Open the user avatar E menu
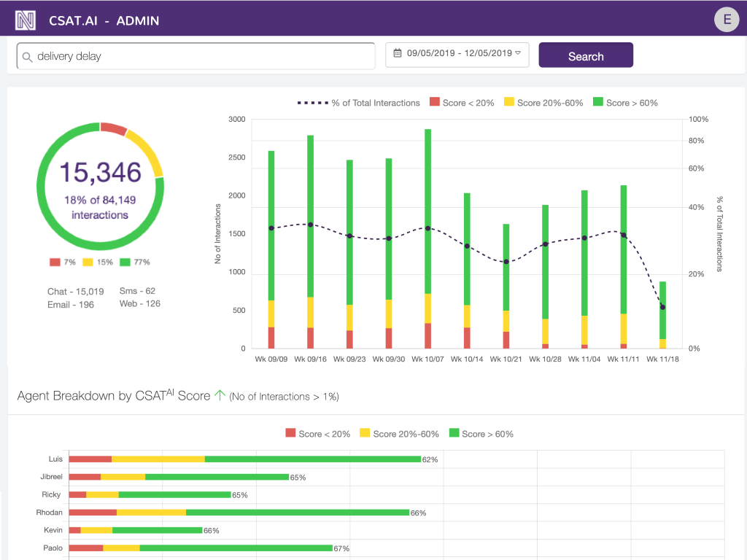747x560 pixels. point(727,19)
